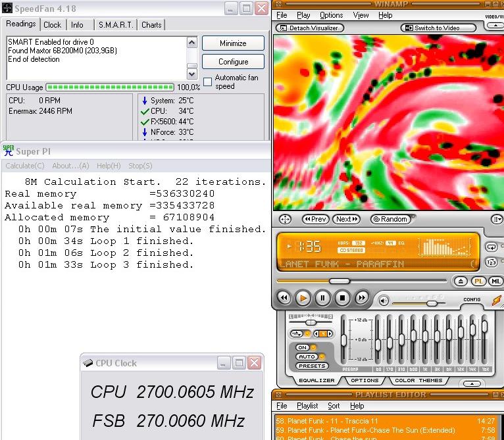Stop playback with Winamp's stop button
504x440 pixels.
click(342, 298)
